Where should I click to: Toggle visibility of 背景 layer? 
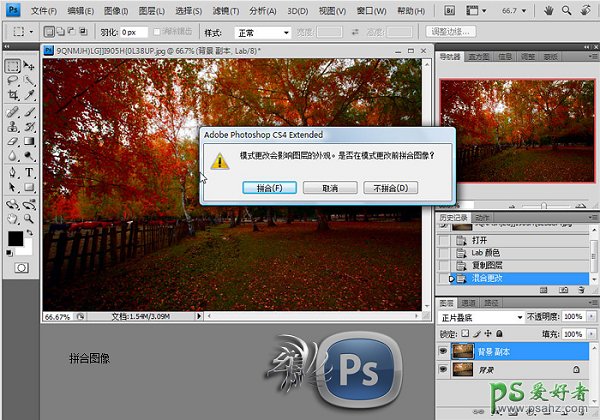point(444,371)
